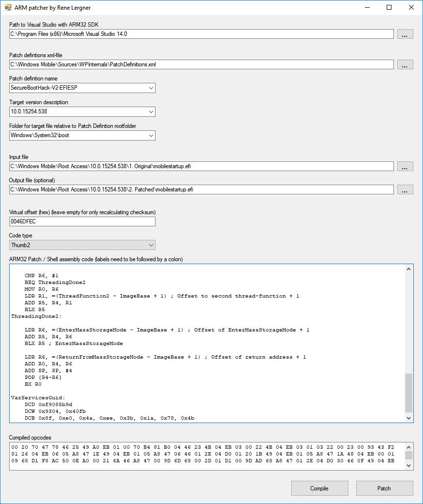The height and width of the screenshot is (504, 423).
Task: Click the Compiled opcodes scrollbar thumb
Action: 408,455
